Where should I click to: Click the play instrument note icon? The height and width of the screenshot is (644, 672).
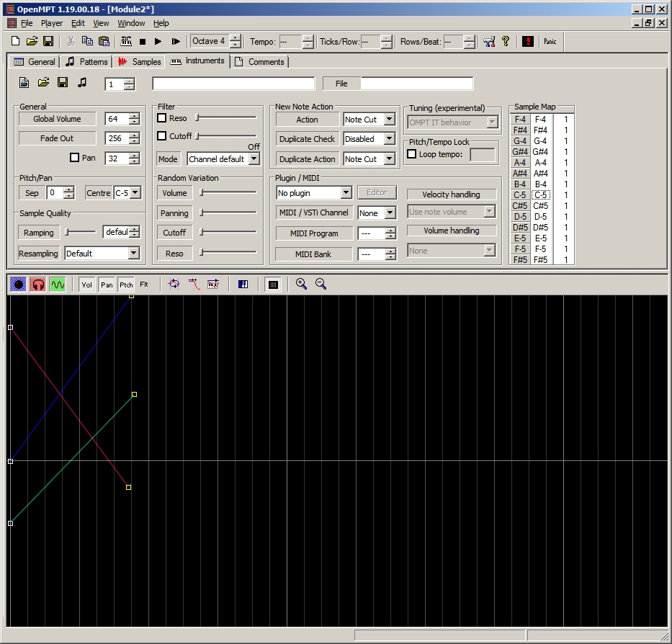pos(82,84)
